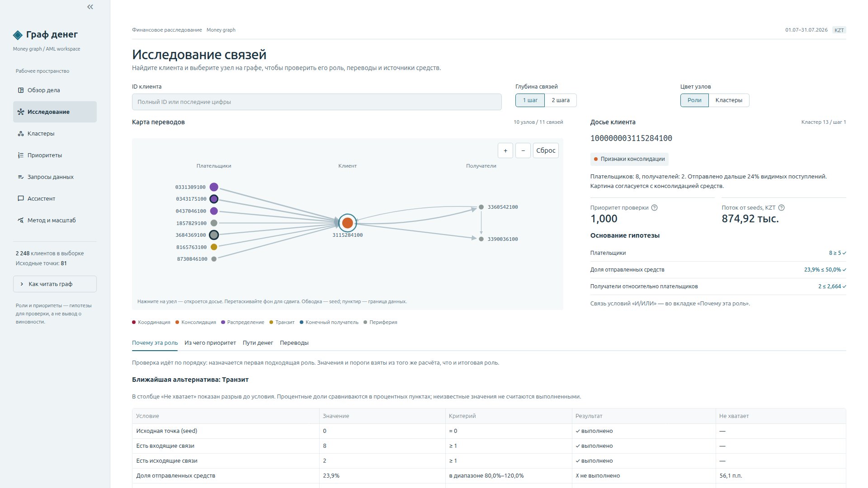The height and width of the screenshot is (488, 868).
Task: Set link depth to 2 шага
Action: point(561,100)
